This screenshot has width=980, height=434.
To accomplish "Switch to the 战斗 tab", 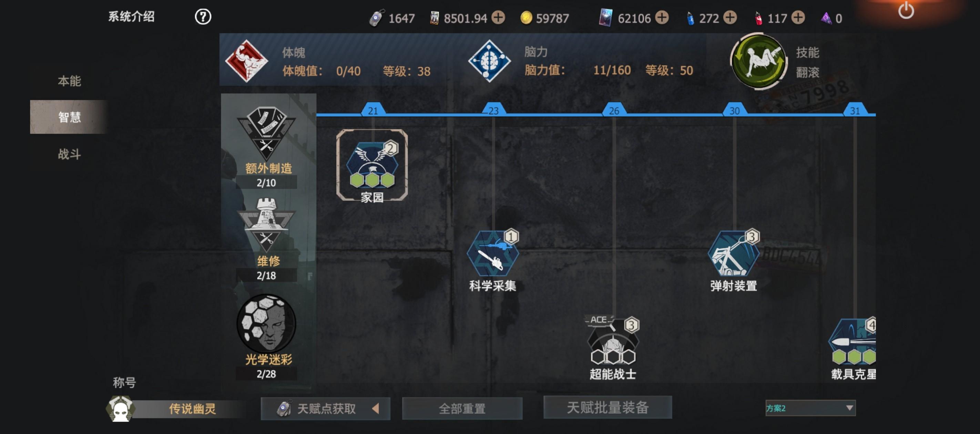I will pyautogui.click(x=69, y=154).
